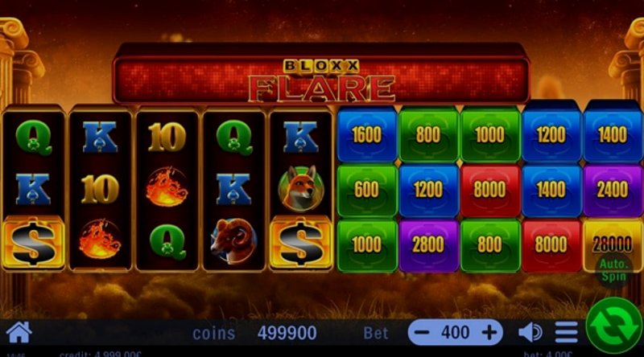
Task: Enable Auto Spin mode
Action: (x=613, y=270)
